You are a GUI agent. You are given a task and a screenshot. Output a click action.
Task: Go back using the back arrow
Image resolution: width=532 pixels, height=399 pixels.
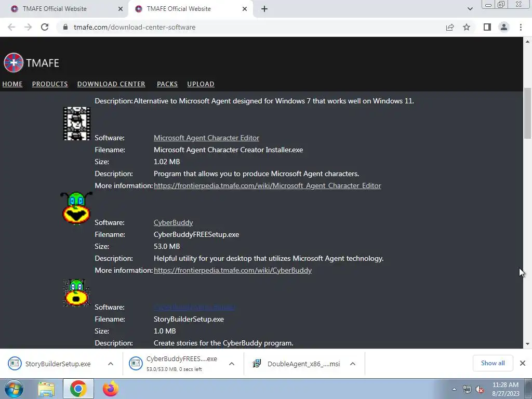click(x=11, y=27)
